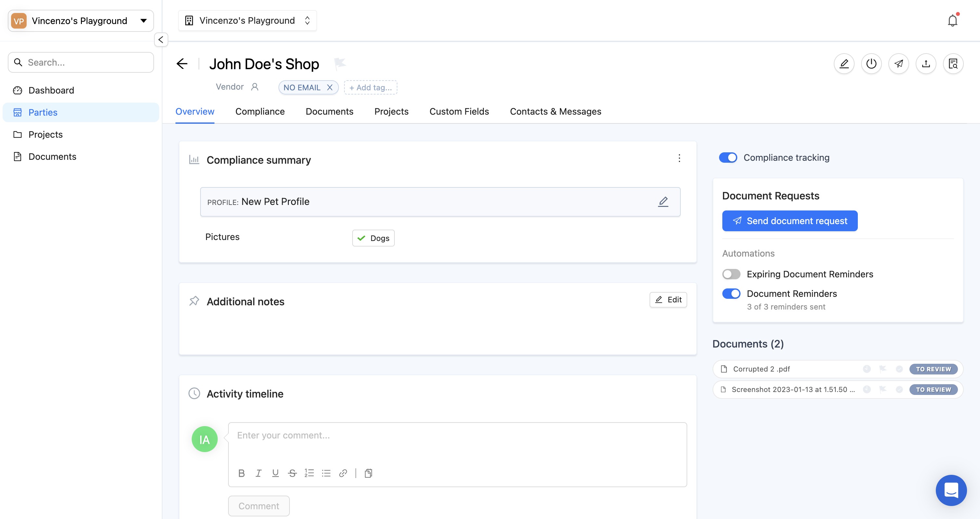Open the Contacts & Messages tab

[x=555, y=111]
